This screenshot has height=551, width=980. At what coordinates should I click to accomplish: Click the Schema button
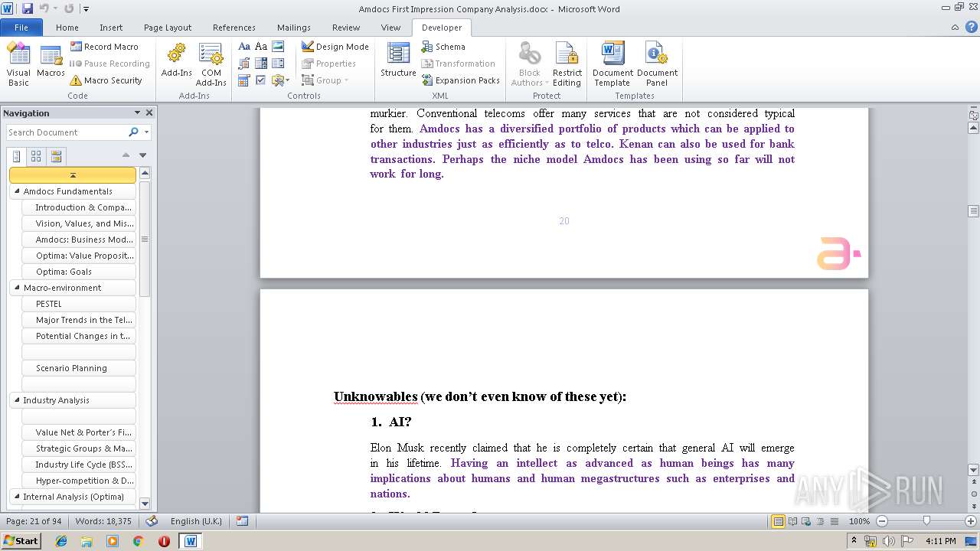(x=443, y=47)
